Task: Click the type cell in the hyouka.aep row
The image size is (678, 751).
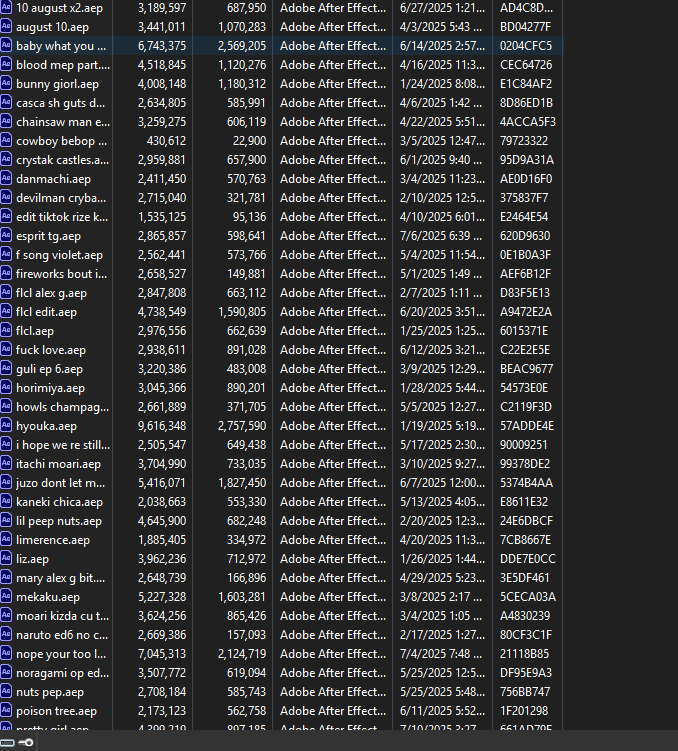Action: coord(333,426)
